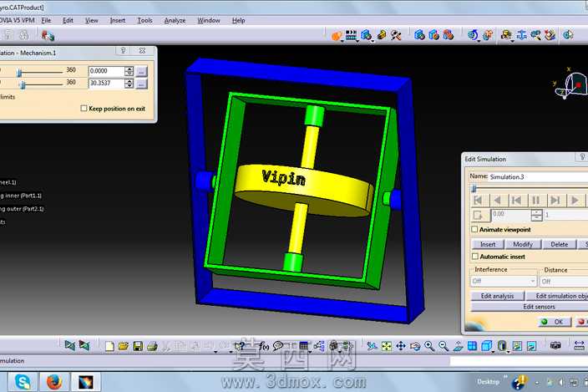
Task: Click the value field showing 30.3537
Action: pos(107,83)
